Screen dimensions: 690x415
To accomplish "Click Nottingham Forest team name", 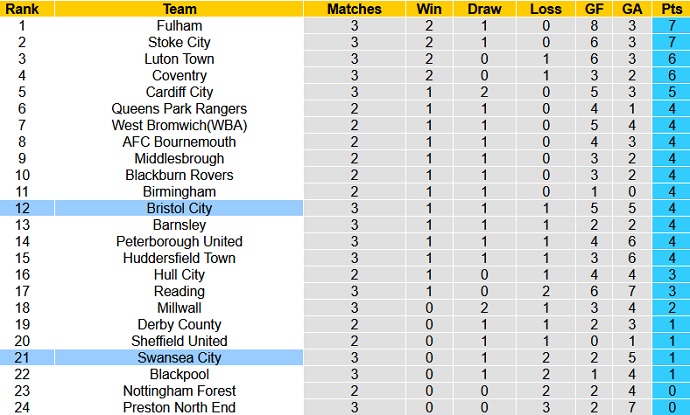I will [x=179, y=391].
